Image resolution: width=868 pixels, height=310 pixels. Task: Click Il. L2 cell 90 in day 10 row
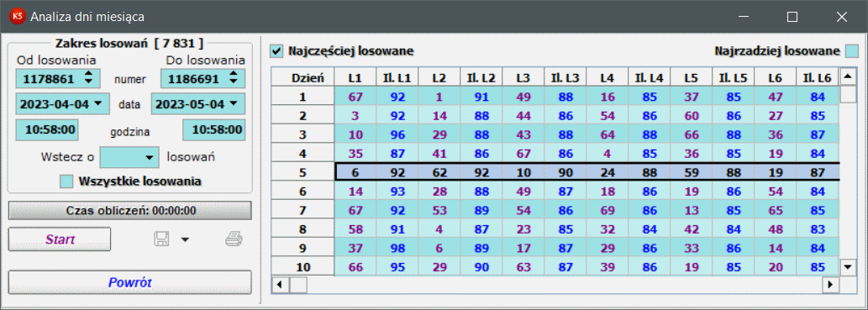pos(481,267)
